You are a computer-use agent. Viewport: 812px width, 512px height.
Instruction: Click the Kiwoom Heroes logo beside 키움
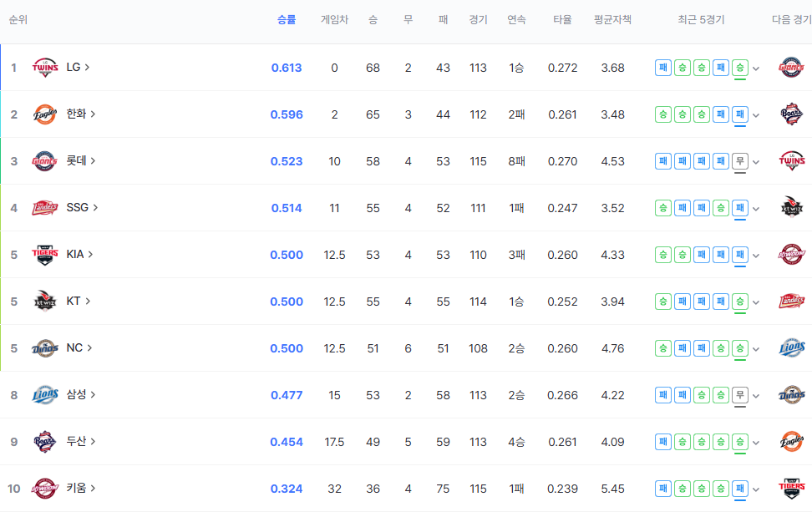[x=44, y=489]
